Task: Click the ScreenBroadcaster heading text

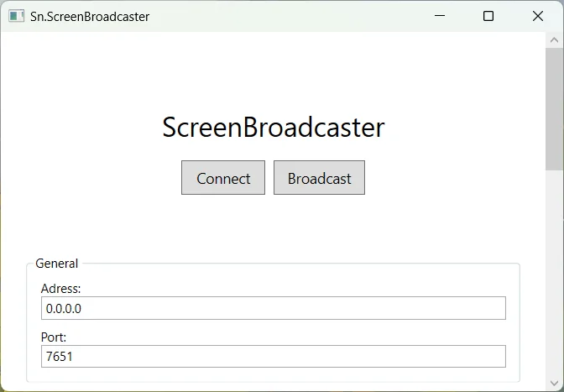Action: click(274, 128)
